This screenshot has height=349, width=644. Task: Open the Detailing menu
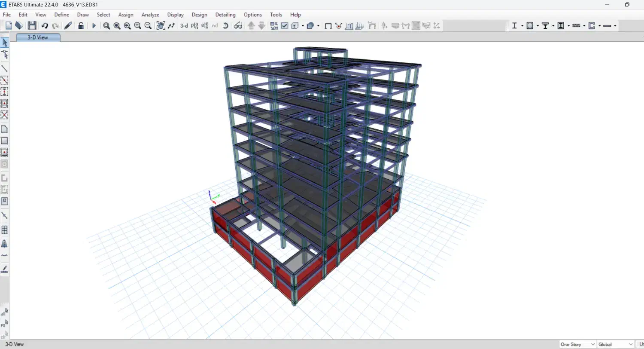point(225,15)
